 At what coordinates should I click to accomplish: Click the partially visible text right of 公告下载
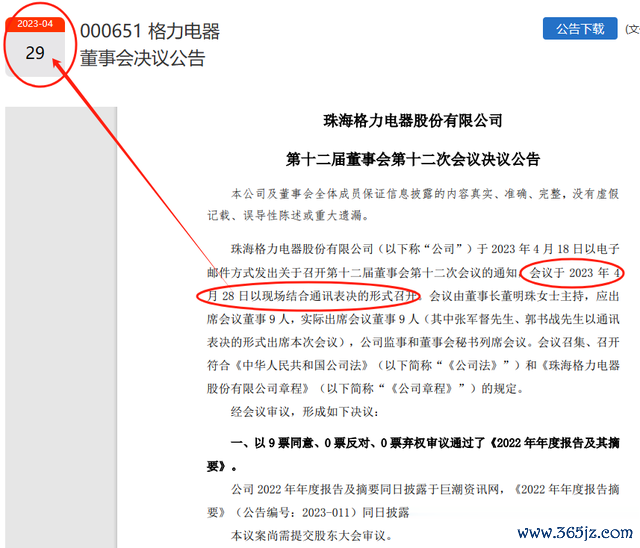point(632,29)
